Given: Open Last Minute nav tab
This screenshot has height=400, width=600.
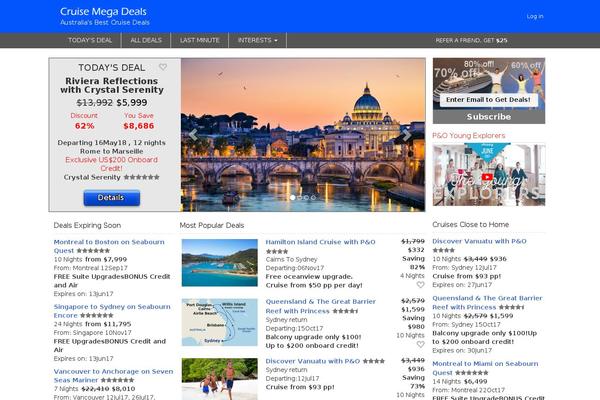Looking at the screenshot, I should [200, 40].
